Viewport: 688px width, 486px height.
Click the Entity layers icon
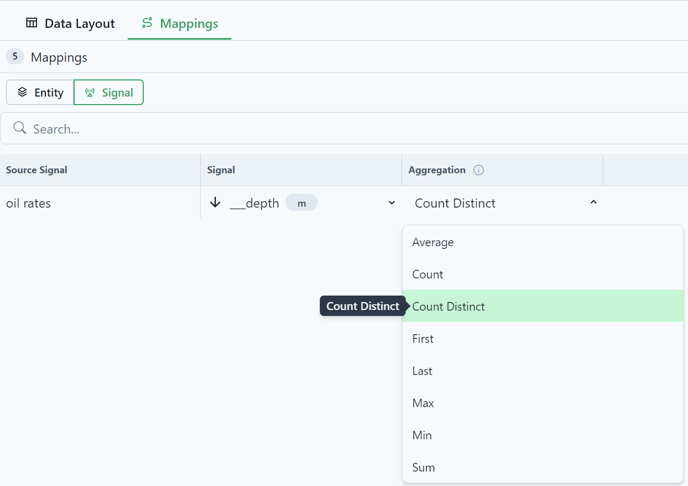[22, 92]
